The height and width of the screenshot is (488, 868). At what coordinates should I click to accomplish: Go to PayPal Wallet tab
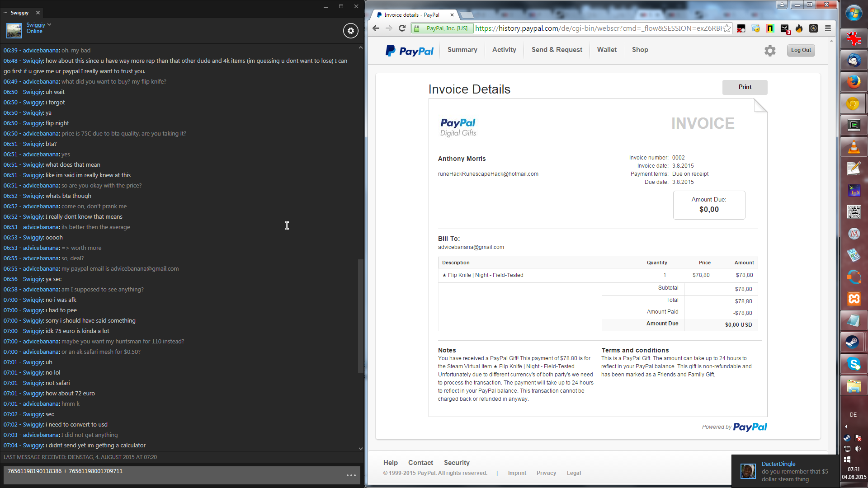606,50
